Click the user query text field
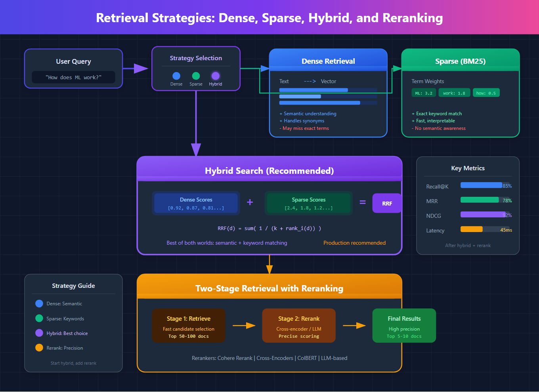This screenshot has width=539, height=392. coord(73,77)
